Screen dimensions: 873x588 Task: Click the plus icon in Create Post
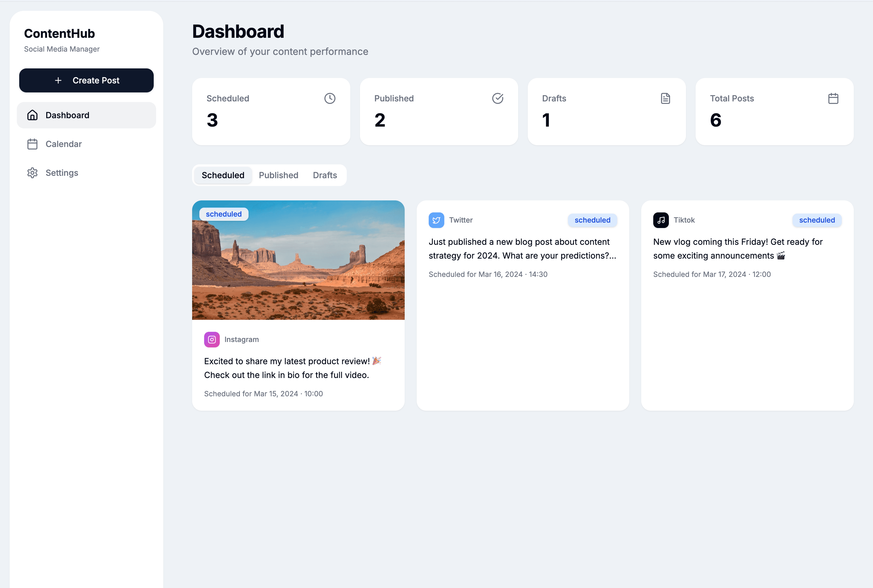(58, 80)
